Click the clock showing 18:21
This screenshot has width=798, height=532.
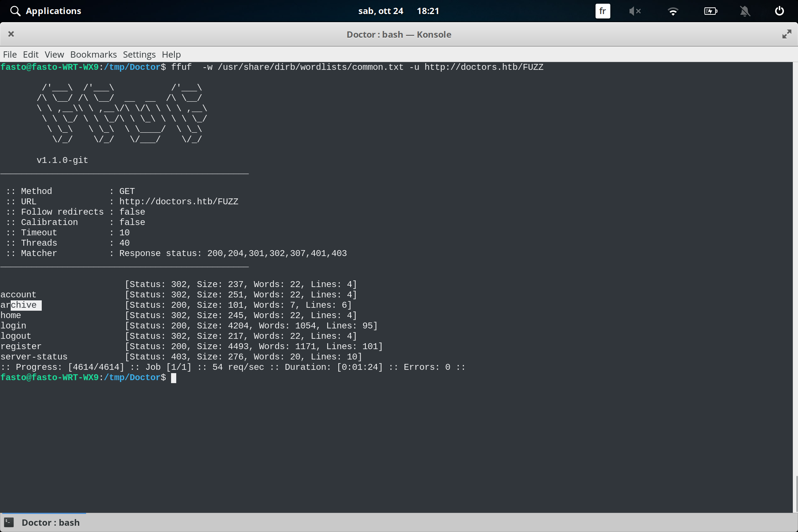pos(428,11)
